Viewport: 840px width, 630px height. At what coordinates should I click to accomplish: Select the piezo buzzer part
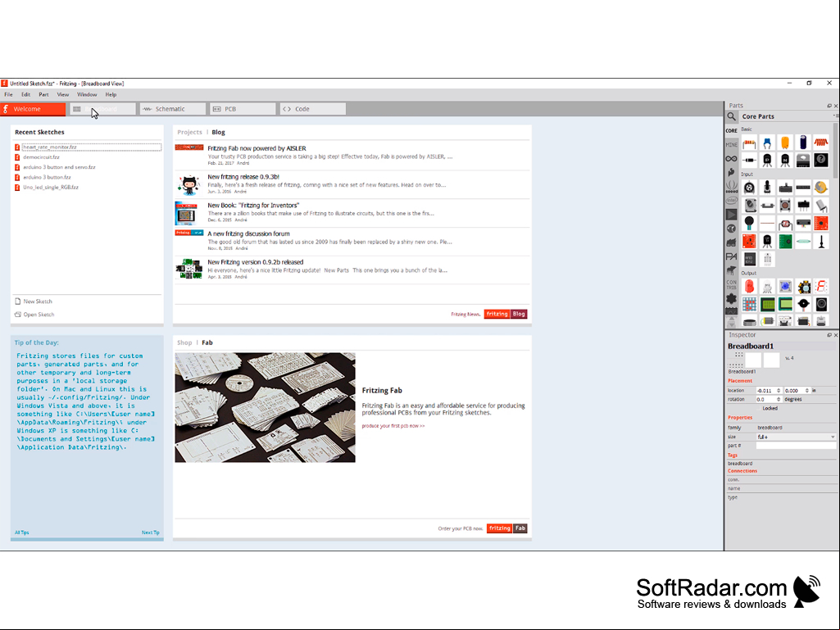[803, 304]
